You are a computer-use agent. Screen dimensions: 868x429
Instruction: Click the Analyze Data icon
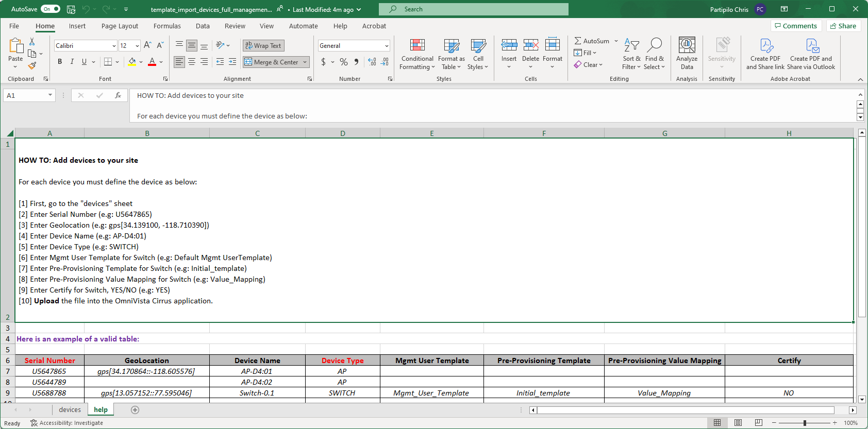coord(687,54)
